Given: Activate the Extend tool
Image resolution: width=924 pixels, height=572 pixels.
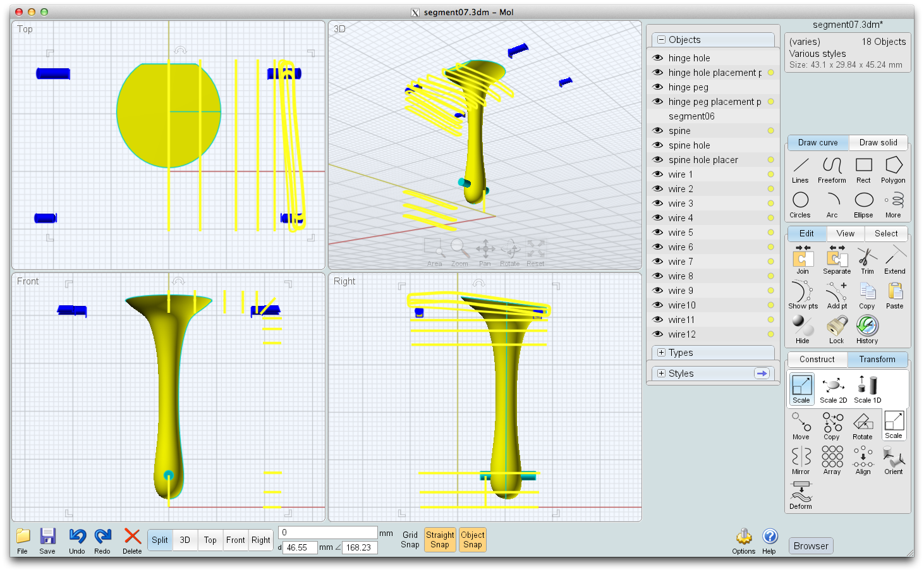Looking at the screenshot, I should coord(895,260).
